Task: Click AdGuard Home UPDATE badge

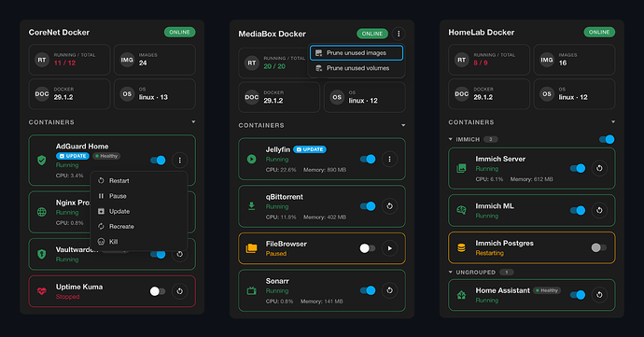Action: tap(72, 156)
